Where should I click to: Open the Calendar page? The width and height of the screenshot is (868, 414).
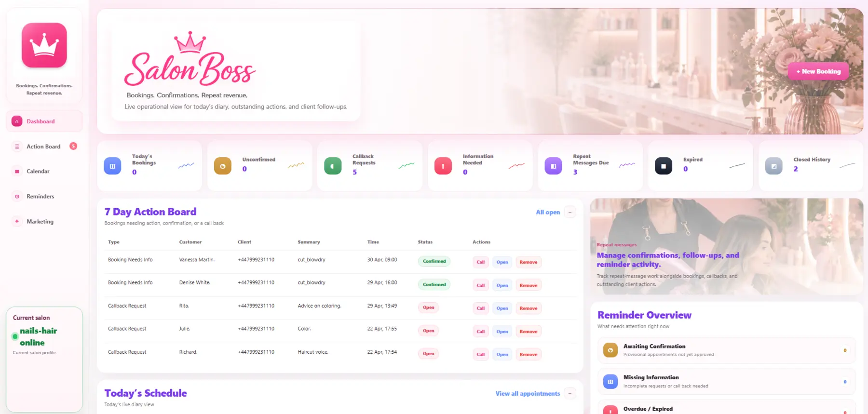pyautogui.click(x=44, y=172)
